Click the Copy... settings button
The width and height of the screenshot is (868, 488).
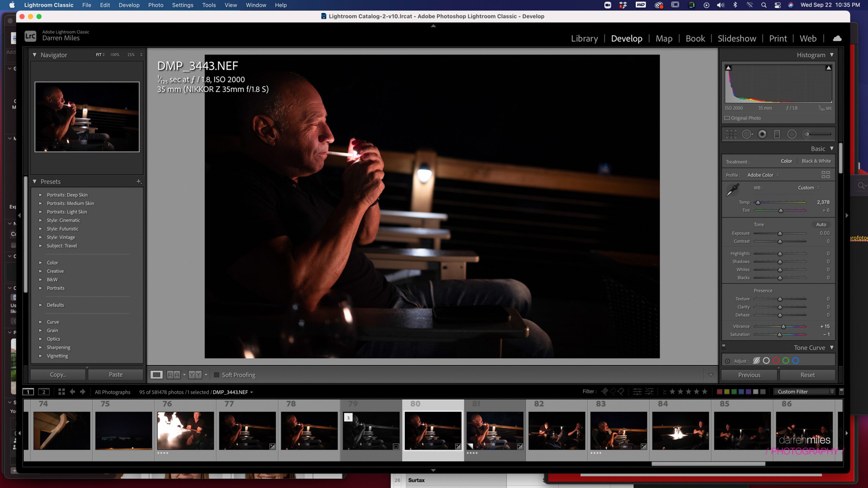point(58,374)
